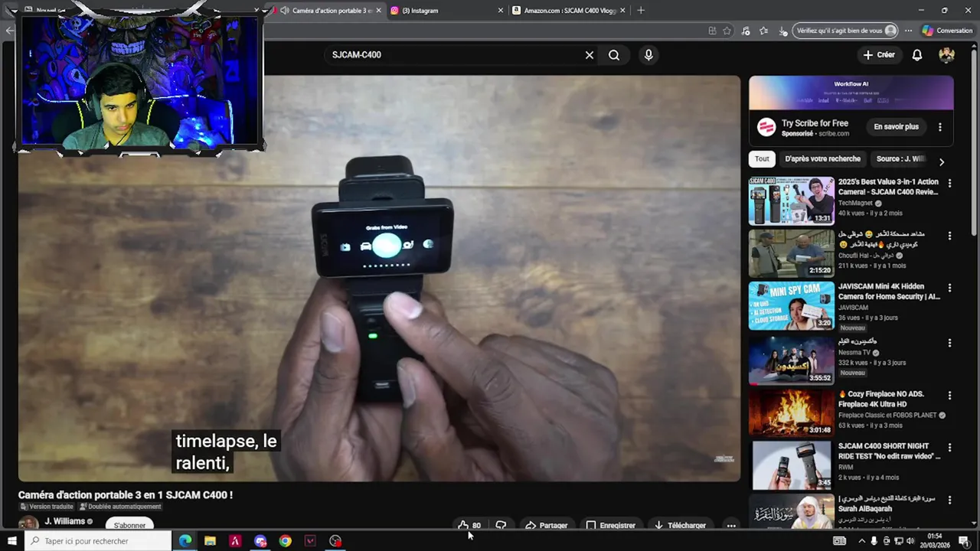Open Nessma TV video thumbnail
980x551 pixels.
(792, 360)
